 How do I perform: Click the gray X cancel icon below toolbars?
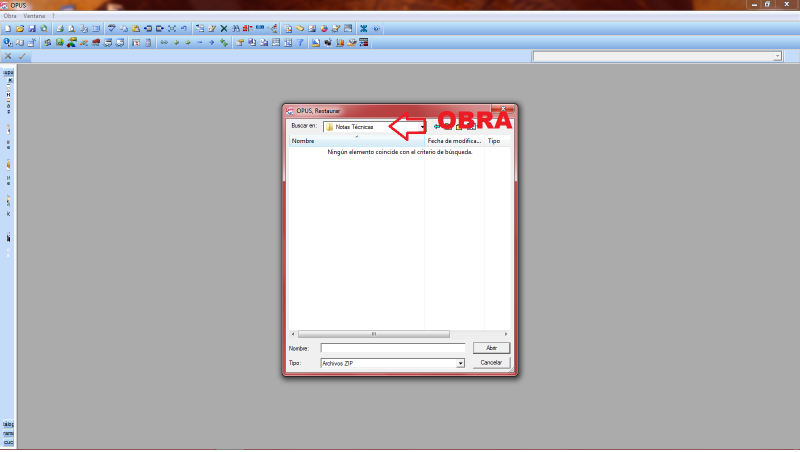pyautogui.click(x=8, y=57)
